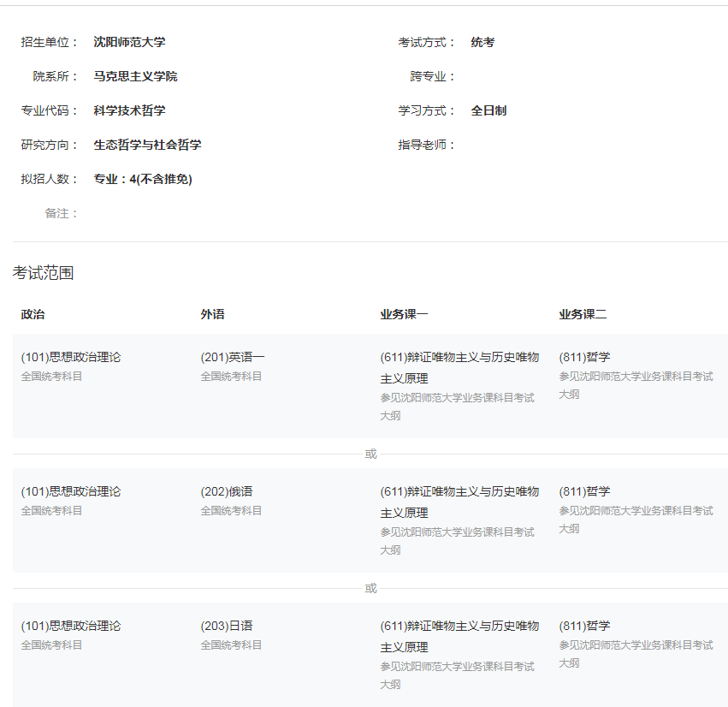The image size is (728, 707).
Task: Select the 马克思主义学院 department text
Action: point(135,76)
